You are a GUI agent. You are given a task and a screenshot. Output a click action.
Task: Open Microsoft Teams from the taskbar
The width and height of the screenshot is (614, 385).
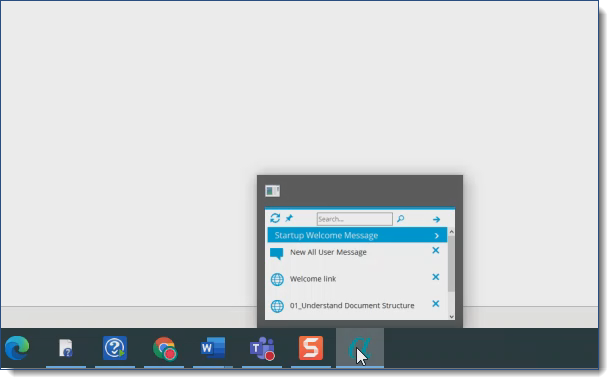point(262,348)
